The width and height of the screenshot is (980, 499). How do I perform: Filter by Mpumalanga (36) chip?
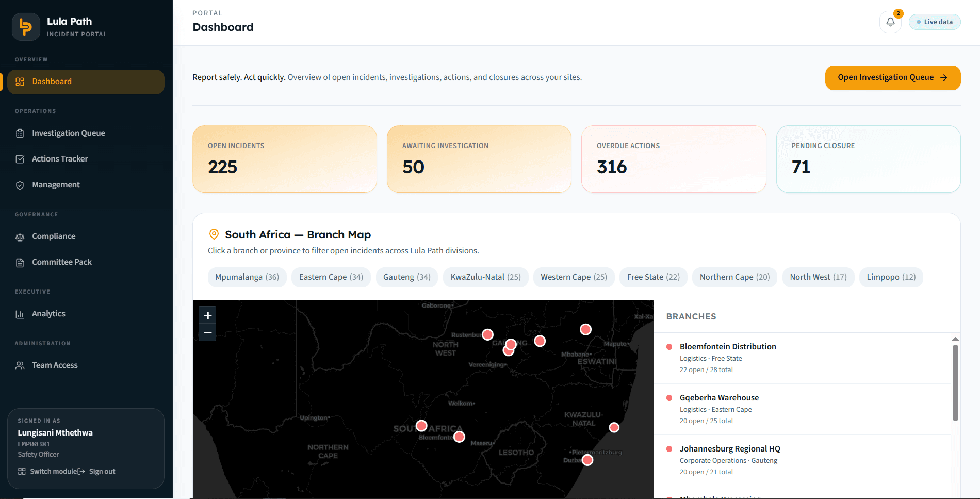(247, 277)
